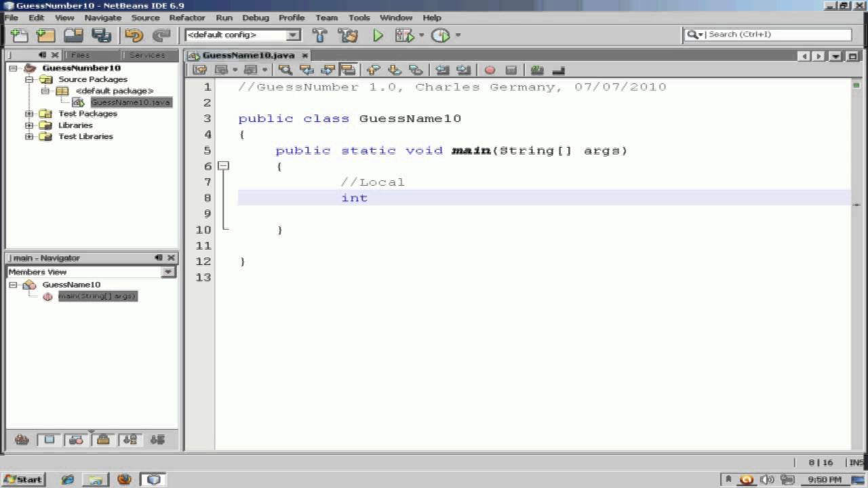Open Firefox from the taskbar
868x488 pixels.
click(x=124, y=479)
